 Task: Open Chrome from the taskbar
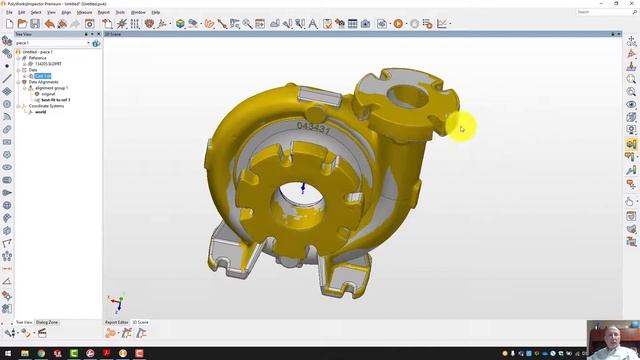(x=41, y=353)
